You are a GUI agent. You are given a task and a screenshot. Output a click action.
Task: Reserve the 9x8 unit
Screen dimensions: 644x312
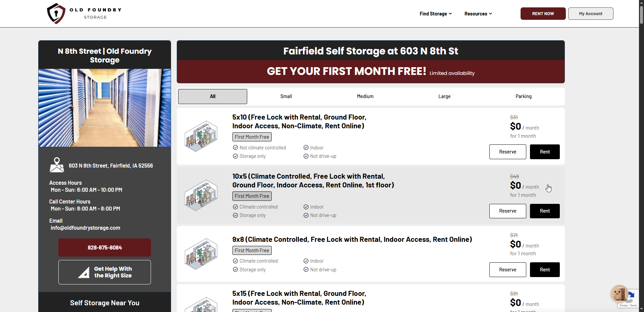click(508, 270)
